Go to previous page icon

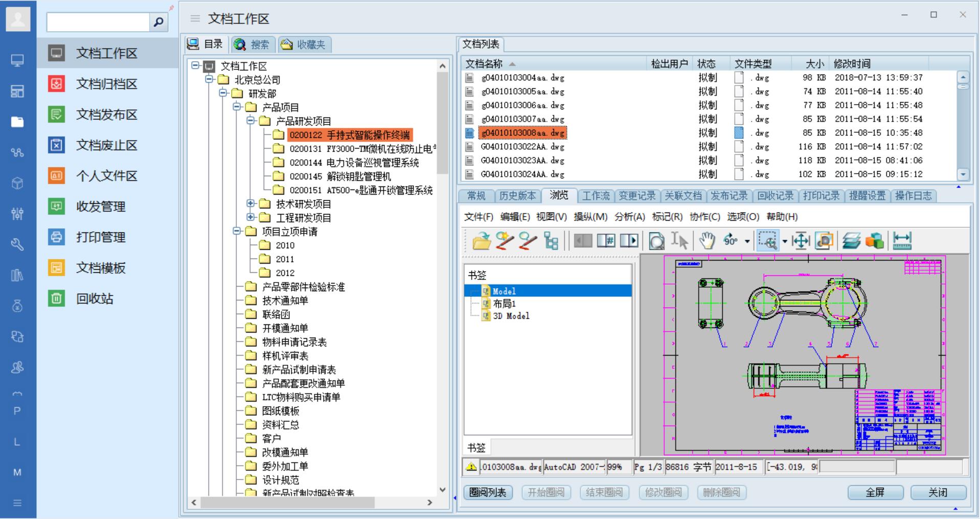tap(583, 240)
